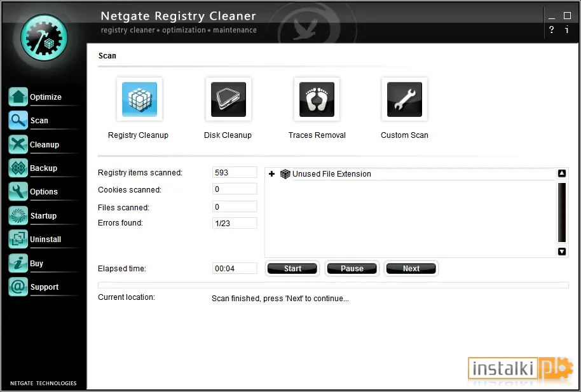Open the Uninstall menu label
The height and width of the screenshot is (392, 581).
pyautogui.click(x=46, y=240)
